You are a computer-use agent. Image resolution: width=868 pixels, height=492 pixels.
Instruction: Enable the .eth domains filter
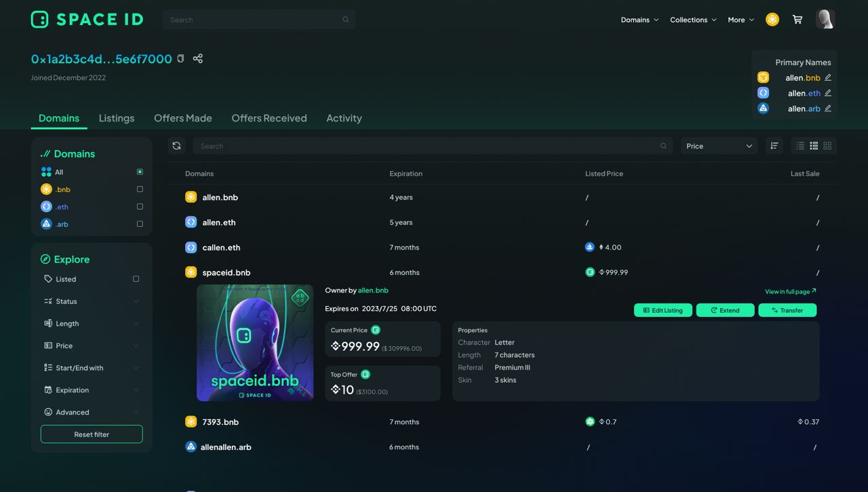coord(139,206)
